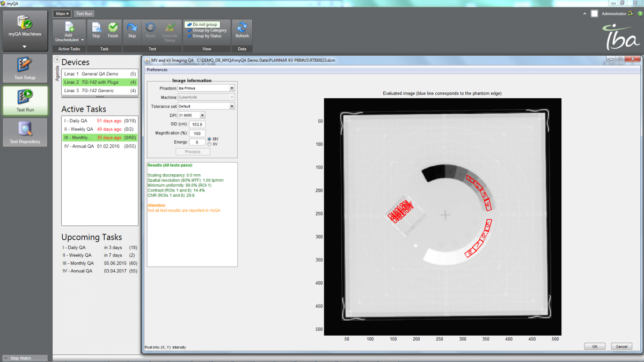Select Linac 2 TG-142 with Plugs device

point(100,82)
